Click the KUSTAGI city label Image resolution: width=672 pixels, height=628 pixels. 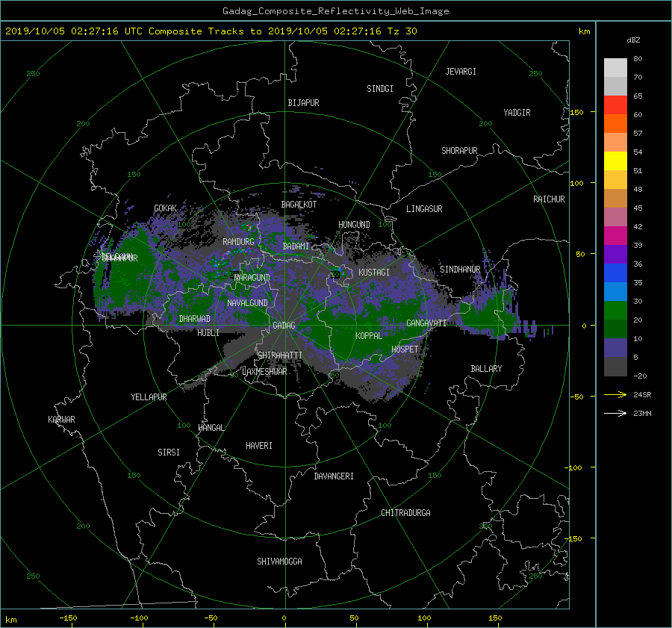coord(374,273)
